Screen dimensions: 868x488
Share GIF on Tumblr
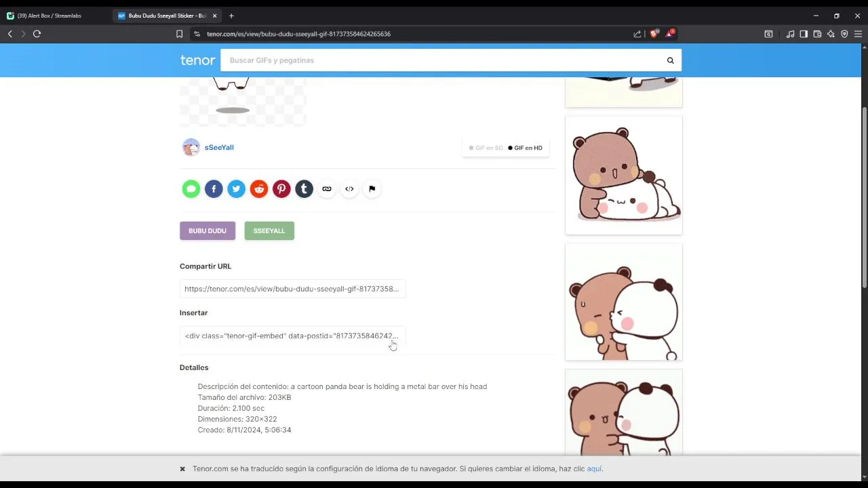304,189
